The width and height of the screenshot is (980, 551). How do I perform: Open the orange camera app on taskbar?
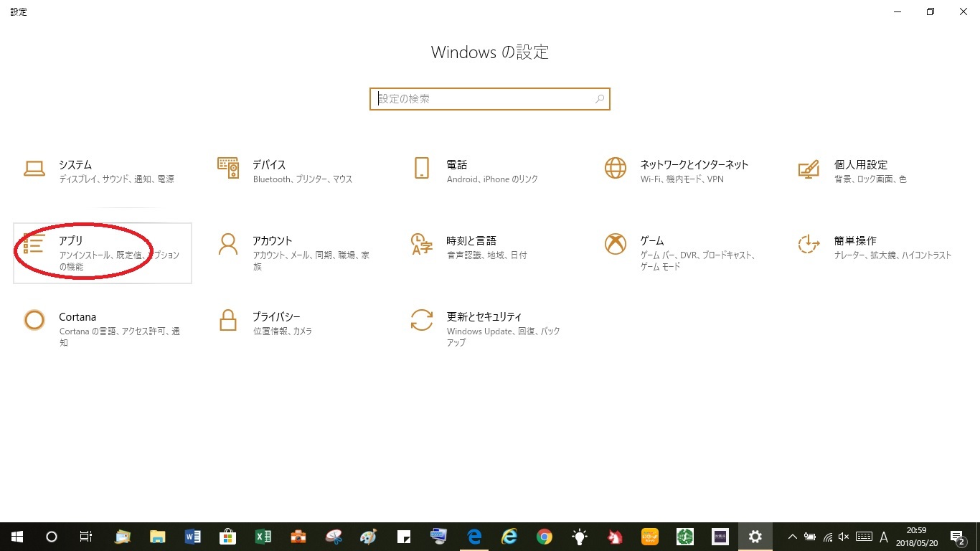(x=298, y=537)
